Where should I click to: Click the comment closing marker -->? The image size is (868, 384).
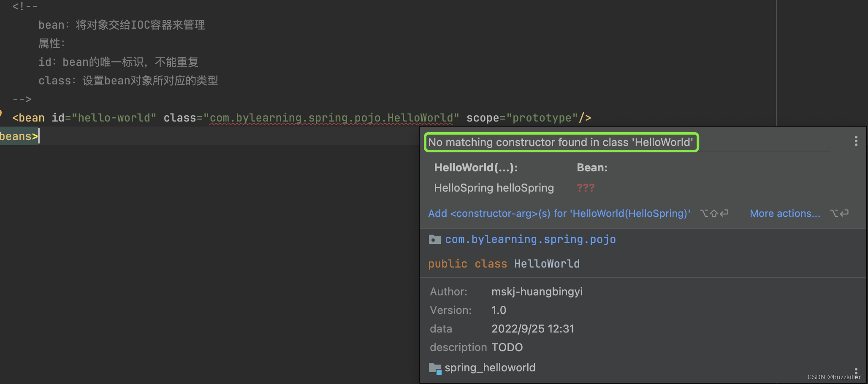coord(22,99)
